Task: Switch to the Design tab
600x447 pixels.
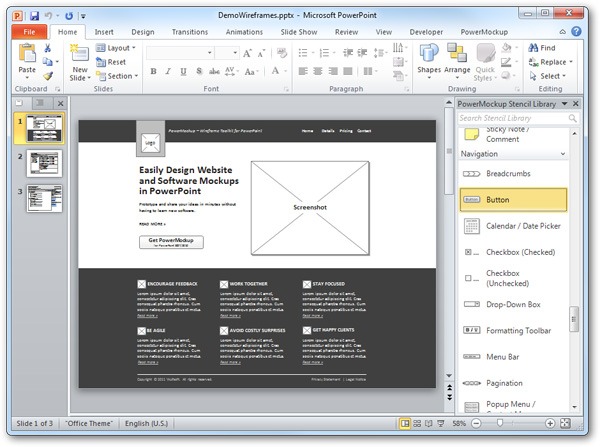Action: [x=143, y=32]
